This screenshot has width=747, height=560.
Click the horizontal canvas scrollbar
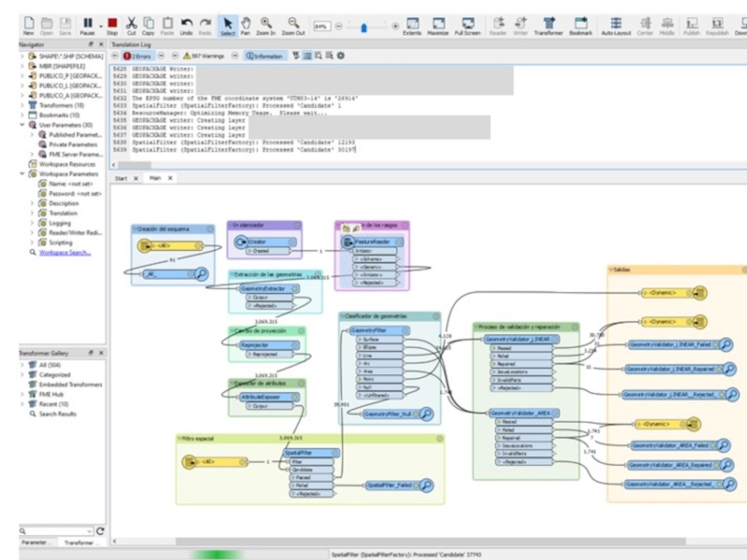pyautogui.click(x=430, y=541)
